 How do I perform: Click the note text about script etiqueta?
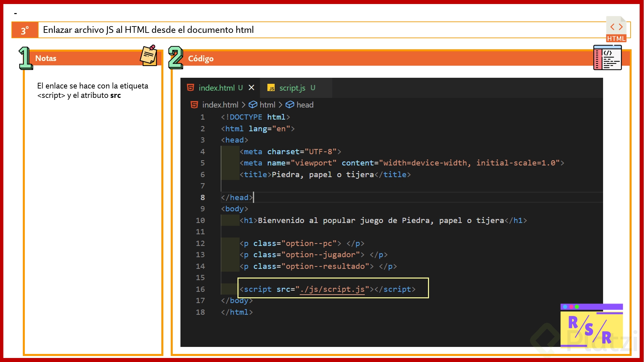click(x=93, y=90)
